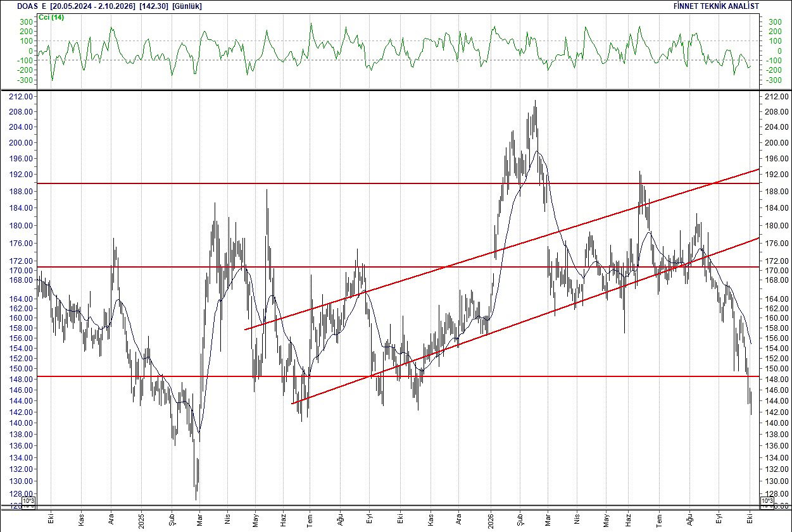The height and width of the screenshot is (532, 792).
Task: Click 188.00 on the right price axis
Action: click(x=776, y=191)
